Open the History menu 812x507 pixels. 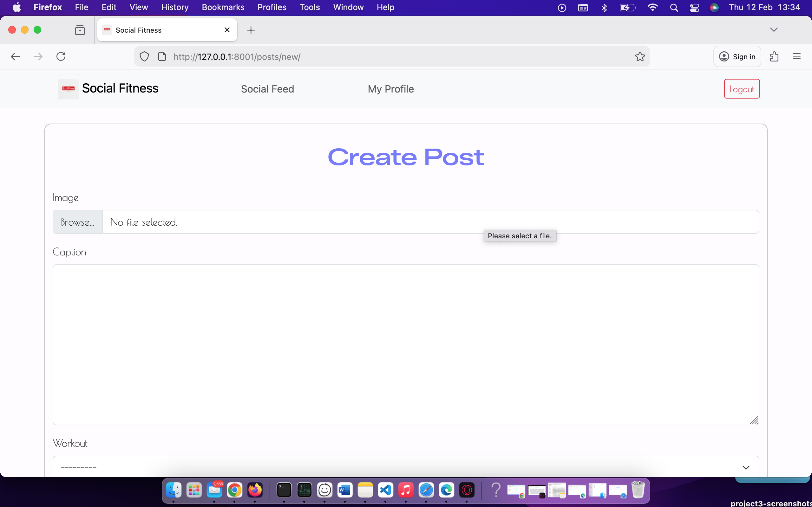(x=174, y=7)
